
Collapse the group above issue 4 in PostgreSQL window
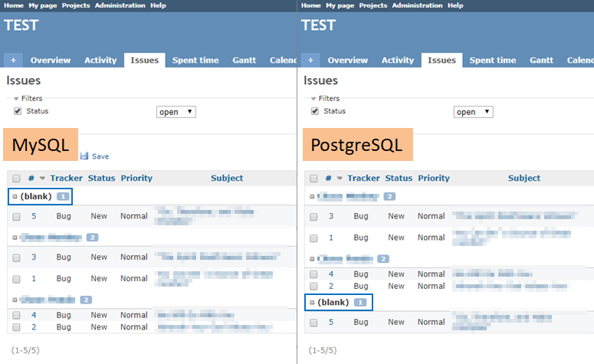pos(312,259)
